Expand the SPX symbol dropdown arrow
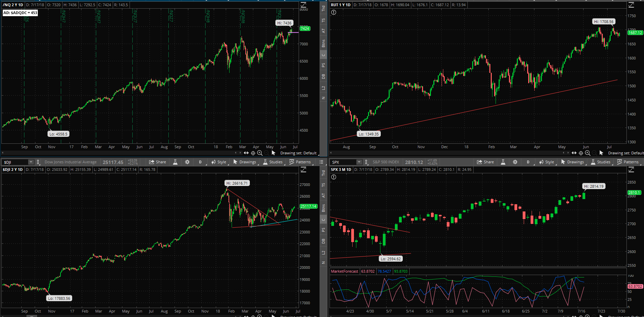Viewport: 644px width, 317px height. click(359, 162)
